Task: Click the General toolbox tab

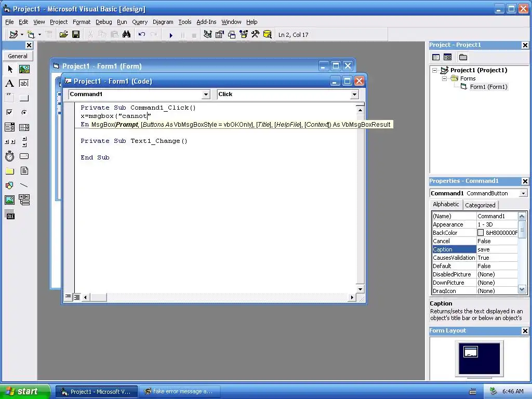Action: [x=18, y=56]
